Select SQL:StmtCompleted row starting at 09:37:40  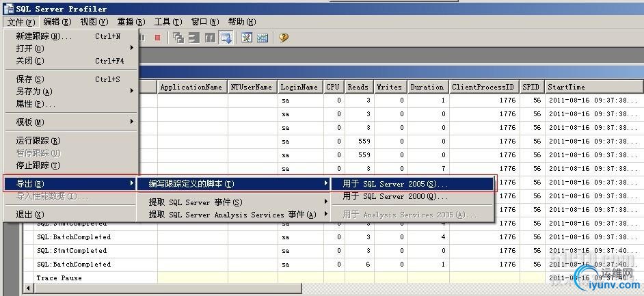333,251
